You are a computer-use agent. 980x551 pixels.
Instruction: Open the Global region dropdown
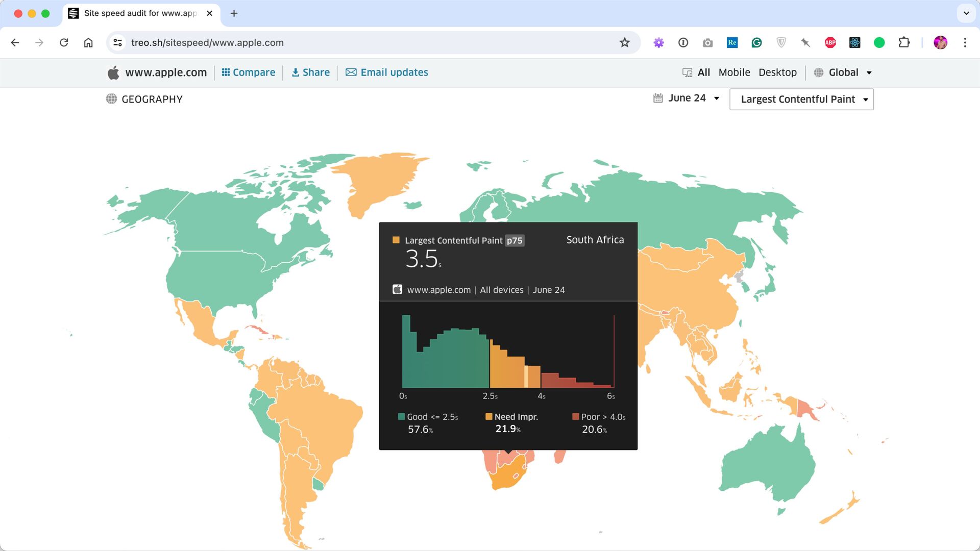843,72
